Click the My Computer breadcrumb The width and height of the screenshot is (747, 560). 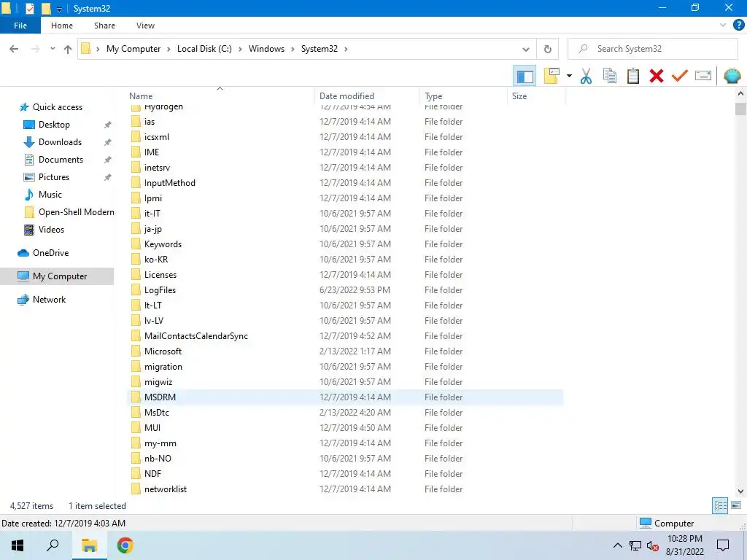133,49
